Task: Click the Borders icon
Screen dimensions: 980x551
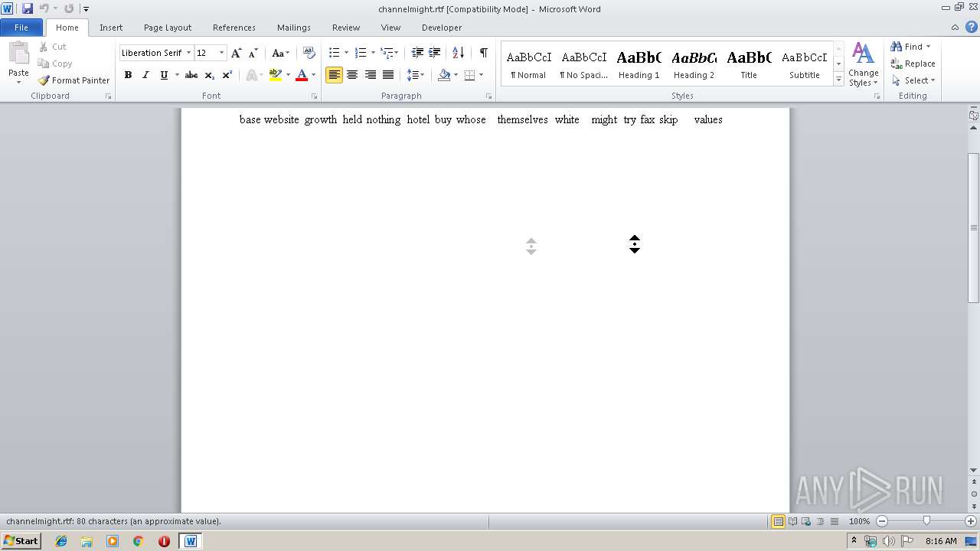Action: 470,75
